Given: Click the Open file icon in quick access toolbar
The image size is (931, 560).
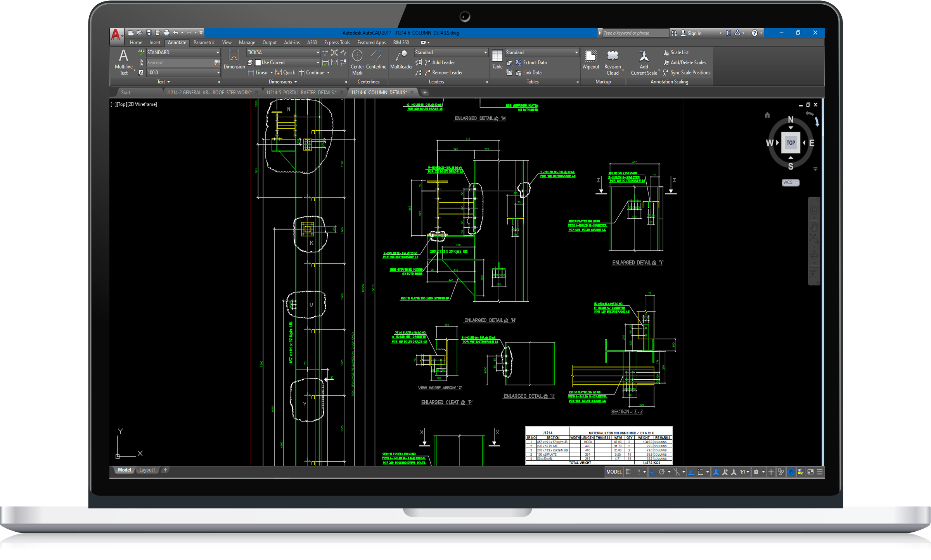Looking at the screenshot, I should coord(140,33).
